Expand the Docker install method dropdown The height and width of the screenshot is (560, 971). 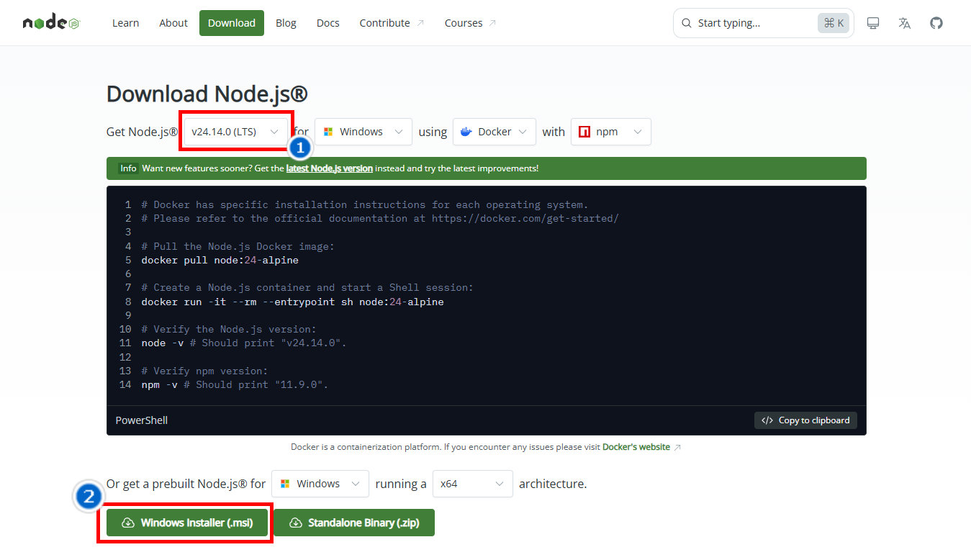(494, 132)
